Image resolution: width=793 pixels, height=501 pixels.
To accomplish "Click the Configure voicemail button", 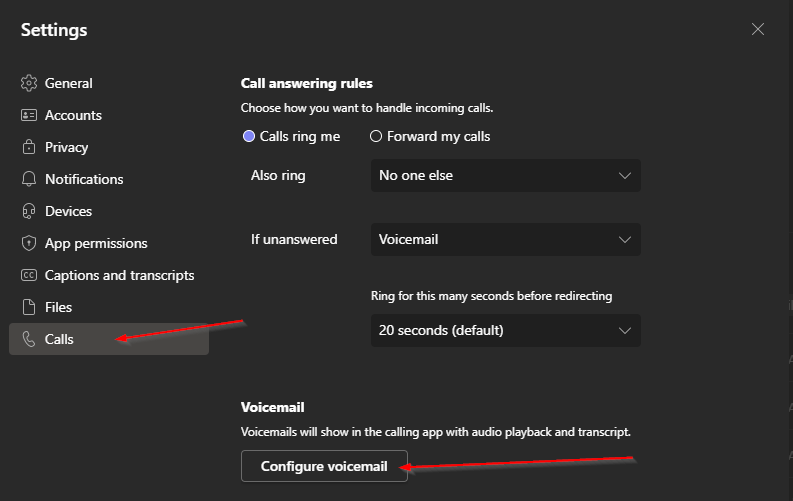I will 324,466.
